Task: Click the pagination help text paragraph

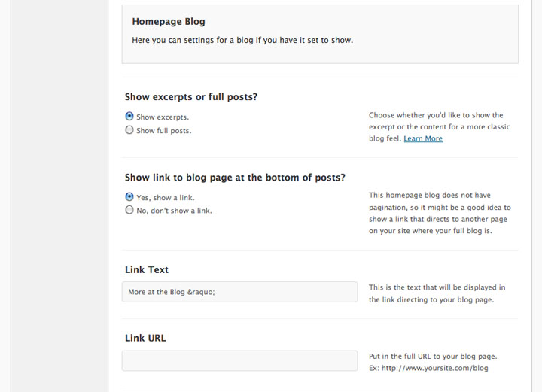Action: 440,213
